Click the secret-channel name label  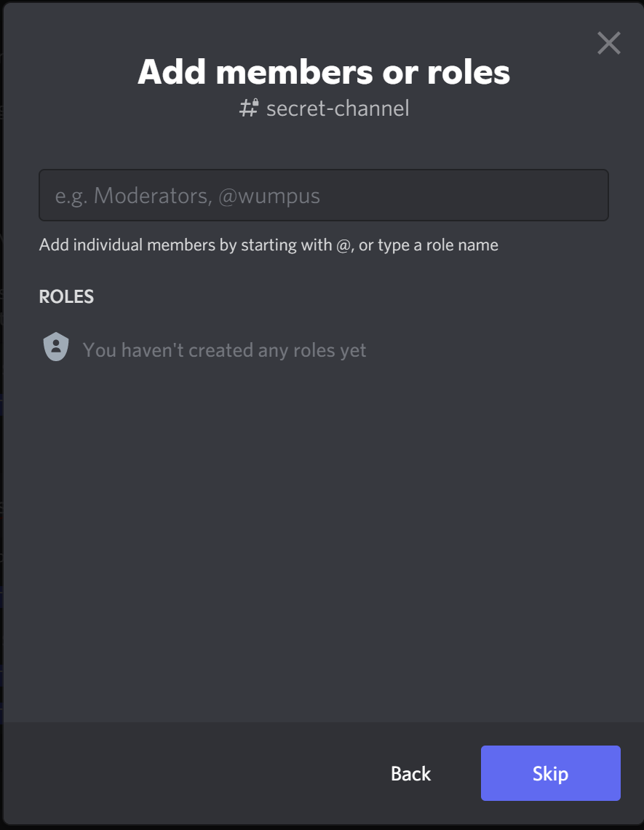click(338, 108)
